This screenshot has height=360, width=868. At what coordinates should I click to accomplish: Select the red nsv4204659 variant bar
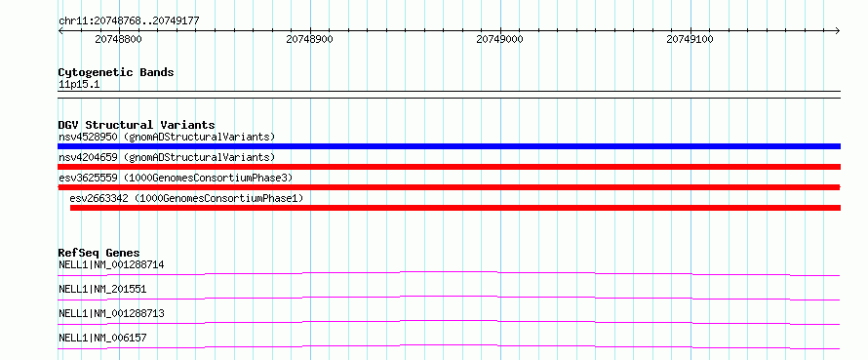point(449,167)
